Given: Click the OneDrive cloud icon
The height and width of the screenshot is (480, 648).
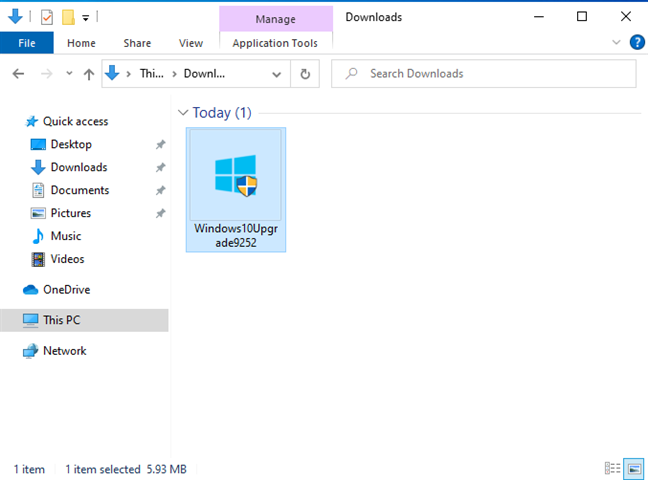Looking at the screenshot, I should click(x=31, y=290).
